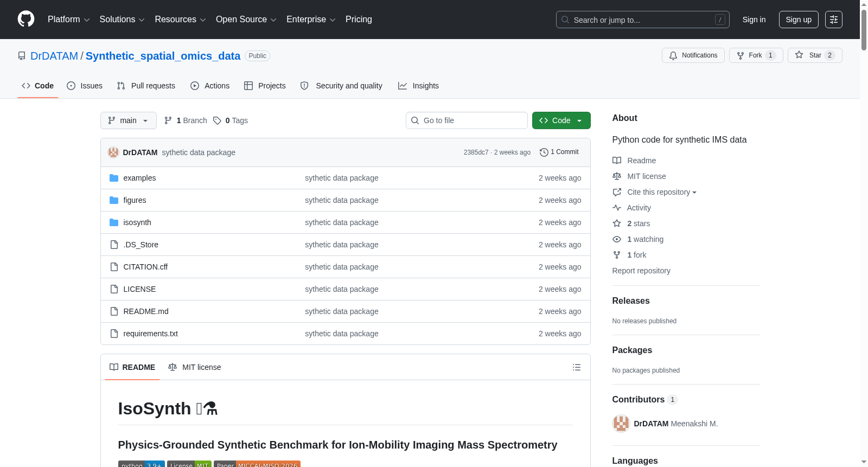
Task: Open the commit history clock icon
Action: point(544,152)
